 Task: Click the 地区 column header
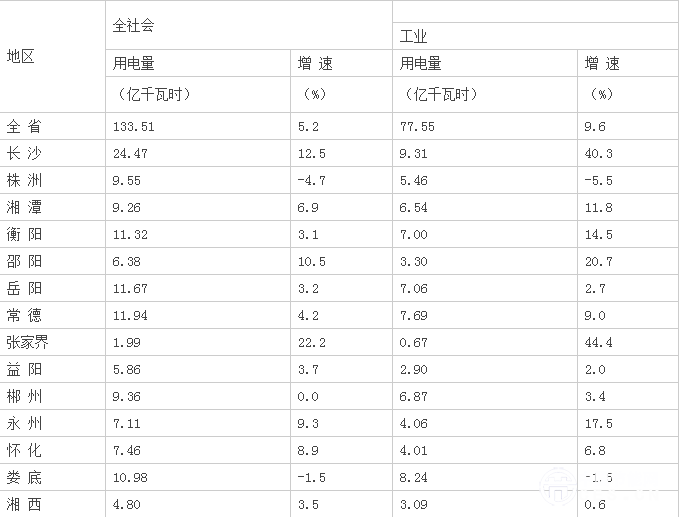coord(21,56)
